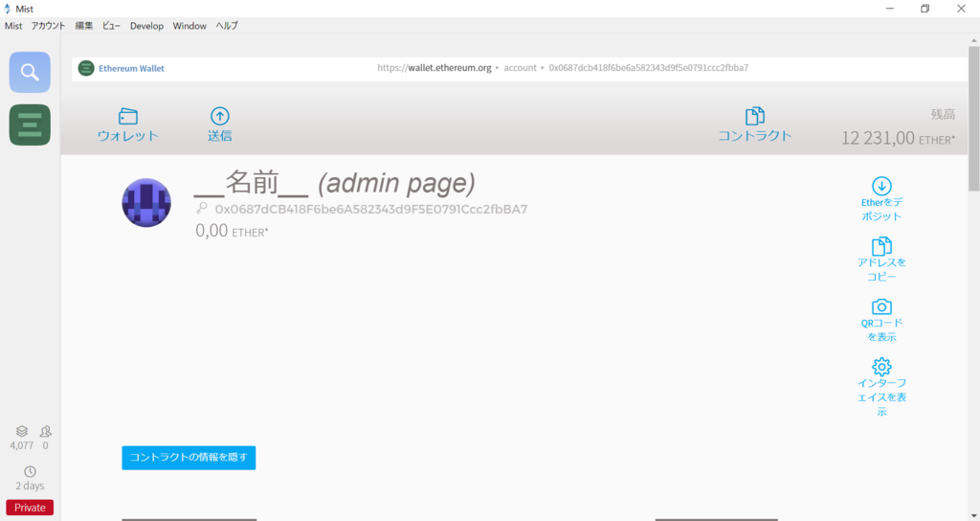Click the コントラクトの情報を隠す button

(x=189, y=457)
